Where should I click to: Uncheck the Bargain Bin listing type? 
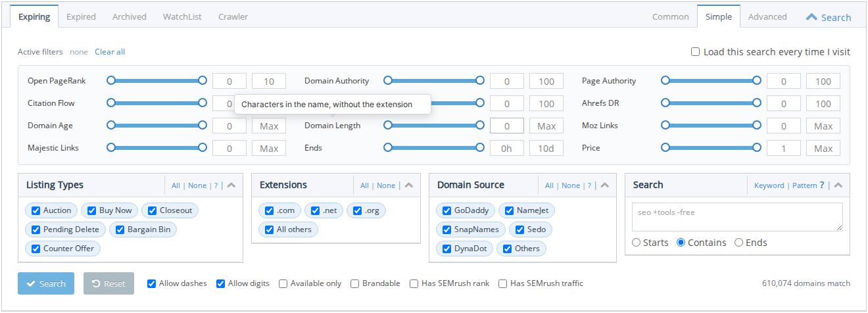[120, 229]
